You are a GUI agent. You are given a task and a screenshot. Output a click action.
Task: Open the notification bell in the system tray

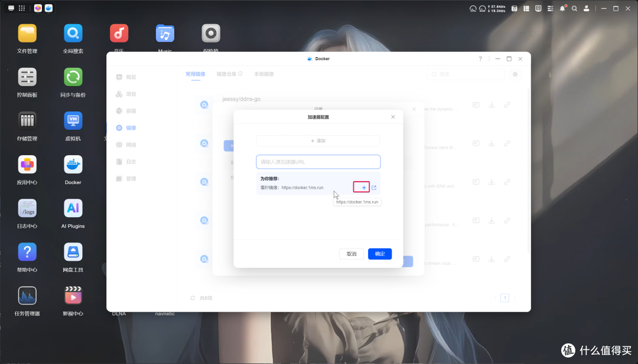(562, 8)
